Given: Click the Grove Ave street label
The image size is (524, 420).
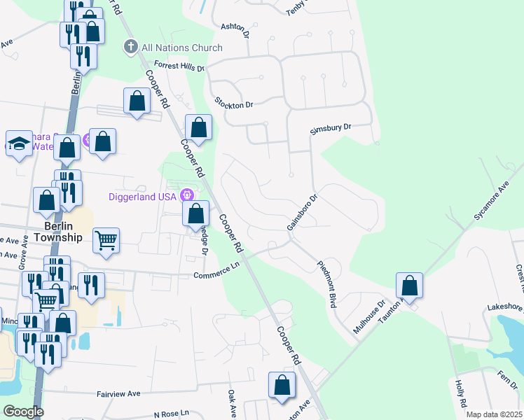Looking at the screenshot, I should coord(23,253).
